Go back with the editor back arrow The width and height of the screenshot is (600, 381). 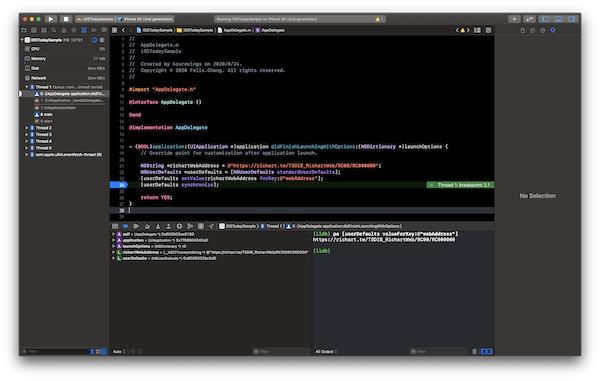coord(123,30)
